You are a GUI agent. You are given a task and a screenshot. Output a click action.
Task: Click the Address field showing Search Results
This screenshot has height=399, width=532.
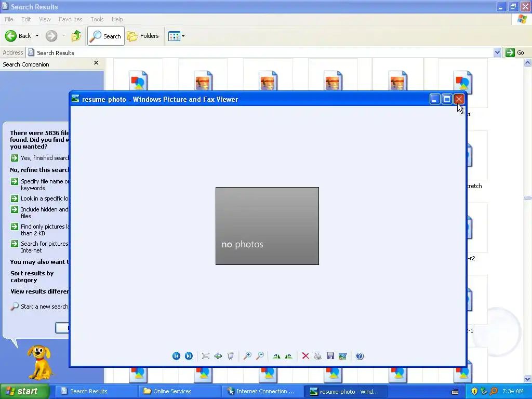pyautogui.click(x=260, y=52)
